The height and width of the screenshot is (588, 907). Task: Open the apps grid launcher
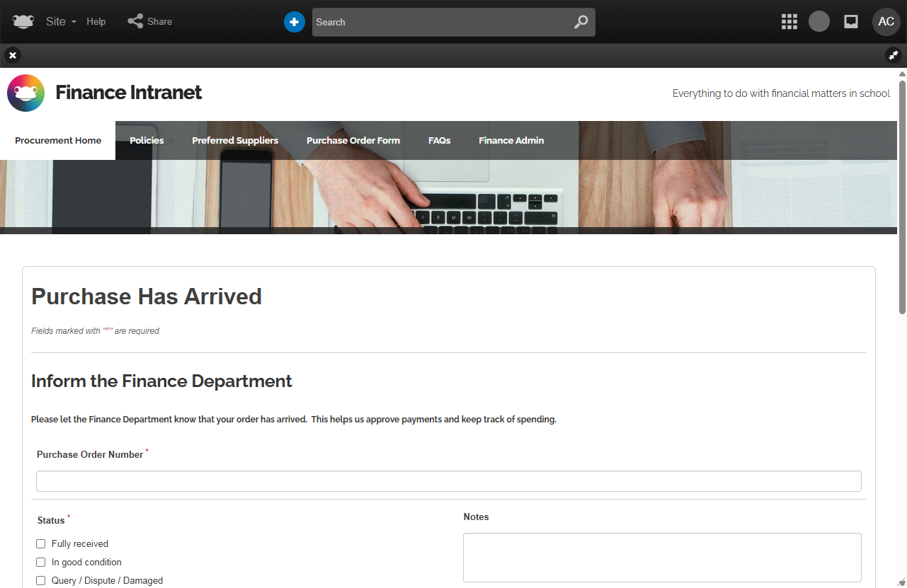(789, 22)
